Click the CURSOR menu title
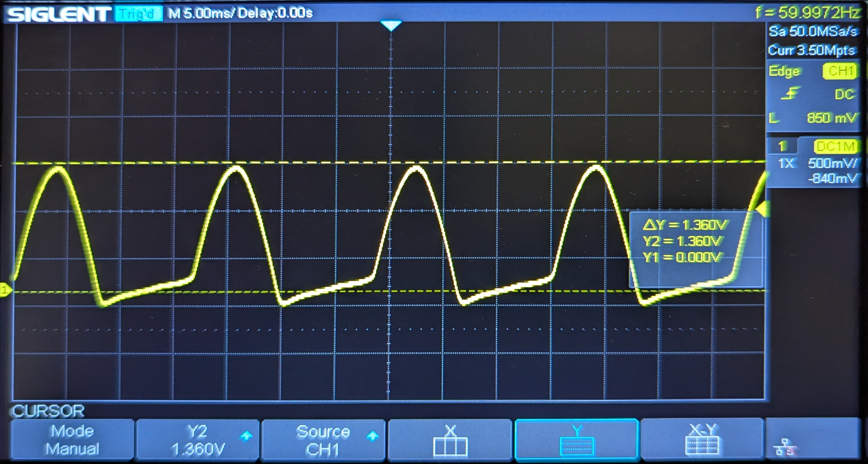Screen dimensions: 868x464 [48, 411]
